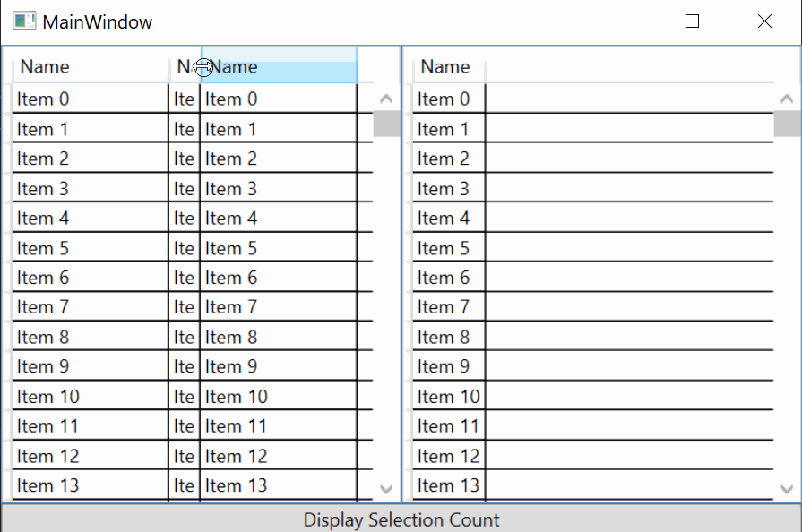Click highlighted third Name column header in left grid

[280, 64]
